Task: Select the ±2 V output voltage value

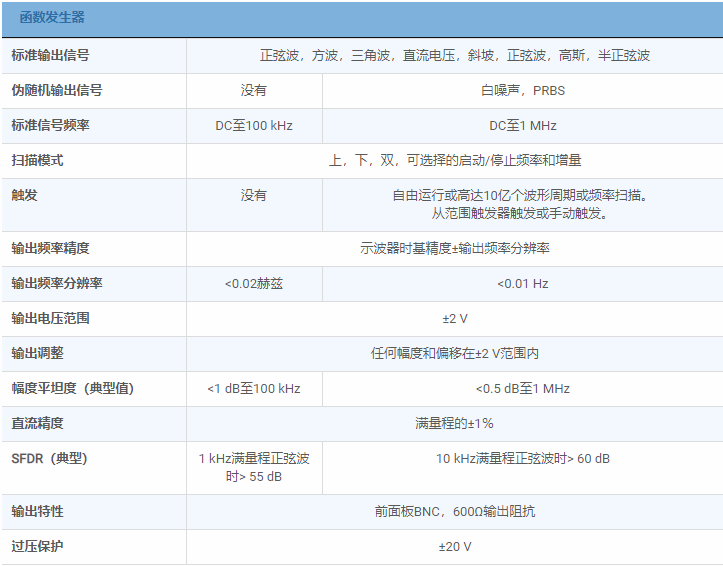Action: [454, 318]
